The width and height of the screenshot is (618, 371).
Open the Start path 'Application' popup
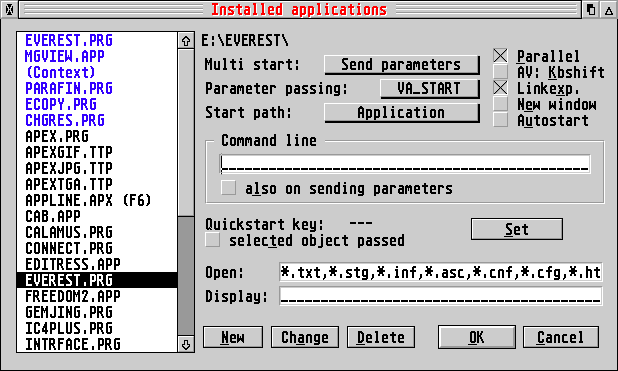tap(402, 113)
